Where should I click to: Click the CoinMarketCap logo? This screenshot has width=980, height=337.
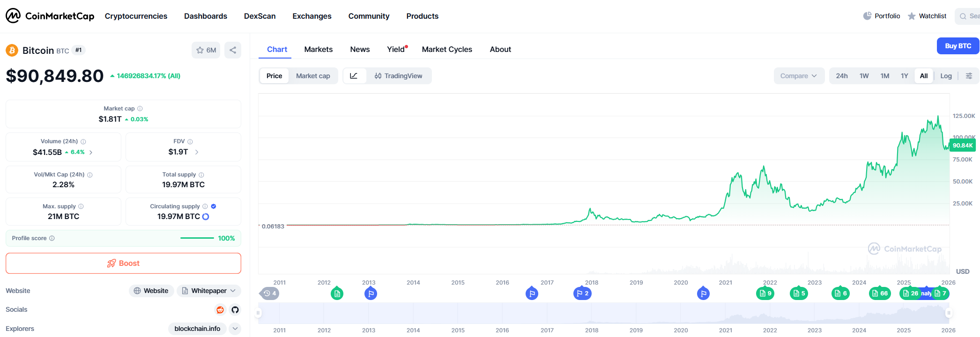(50, 16)
